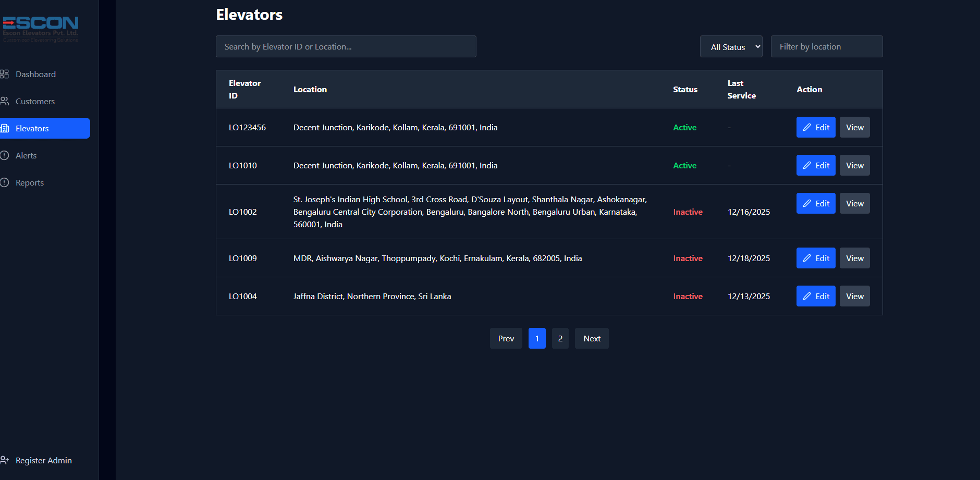Click the Elevators building icon in sidebar

4,128
